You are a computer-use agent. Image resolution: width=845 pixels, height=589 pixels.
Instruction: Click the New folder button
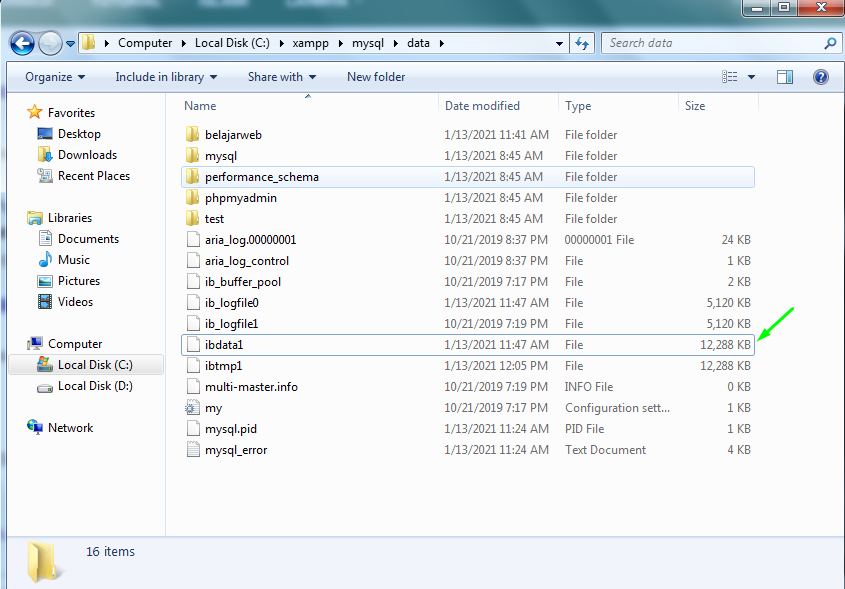click(376, 77)
